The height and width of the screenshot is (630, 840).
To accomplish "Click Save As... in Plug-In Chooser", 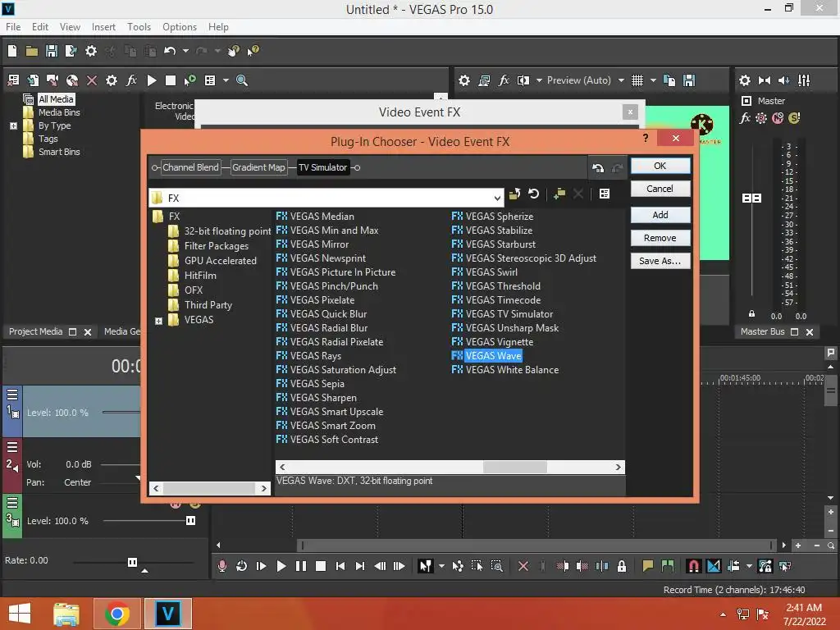I will (x=660, y=261).
